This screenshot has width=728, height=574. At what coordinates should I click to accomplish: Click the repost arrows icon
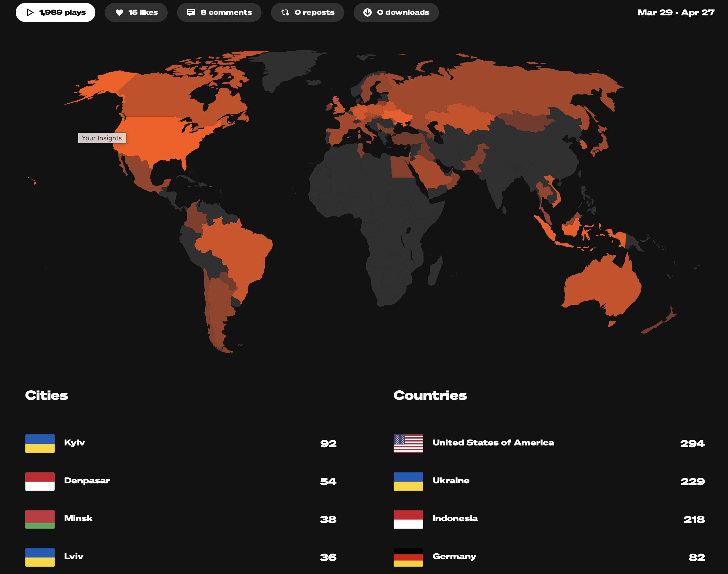pyautogui.click(x=285, y=12)
